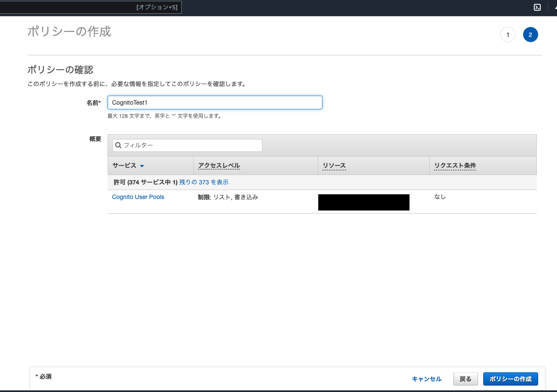
Task: Click the 制限: リスト, 書き込み cell
Action: tap(228, 197)
